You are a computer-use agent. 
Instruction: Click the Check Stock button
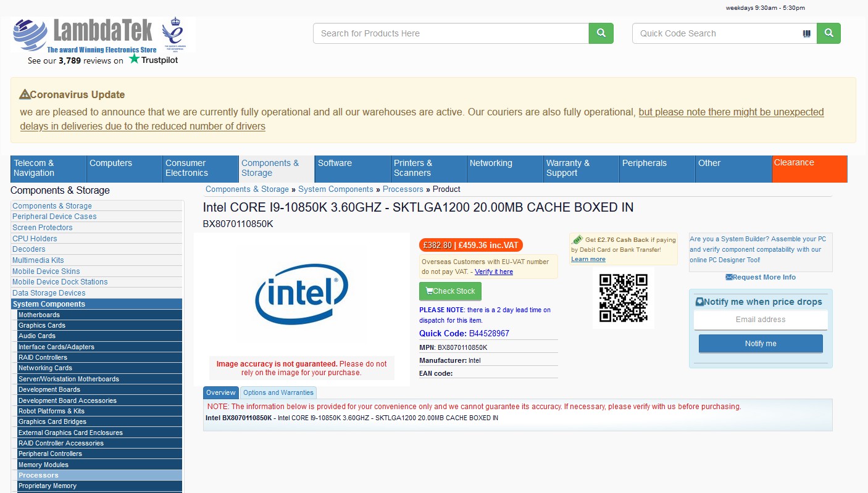tap(450, 291)
